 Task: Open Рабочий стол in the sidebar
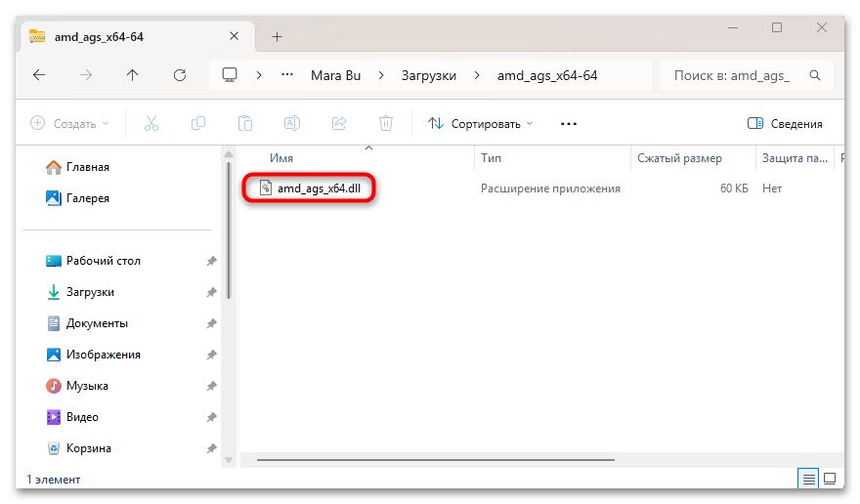point(93,261)
